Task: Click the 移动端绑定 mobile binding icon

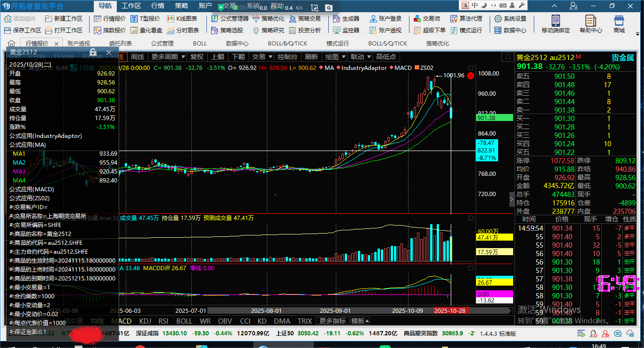Action: (555, 23)
